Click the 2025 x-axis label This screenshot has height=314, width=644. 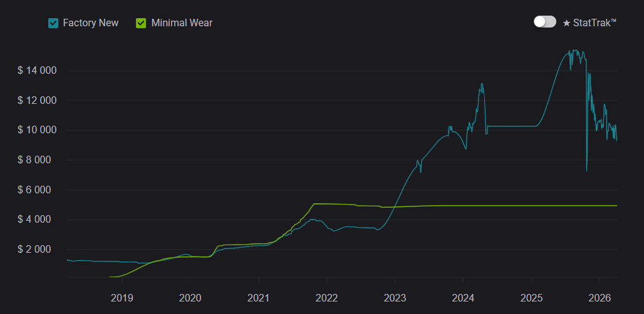point(531,296)
